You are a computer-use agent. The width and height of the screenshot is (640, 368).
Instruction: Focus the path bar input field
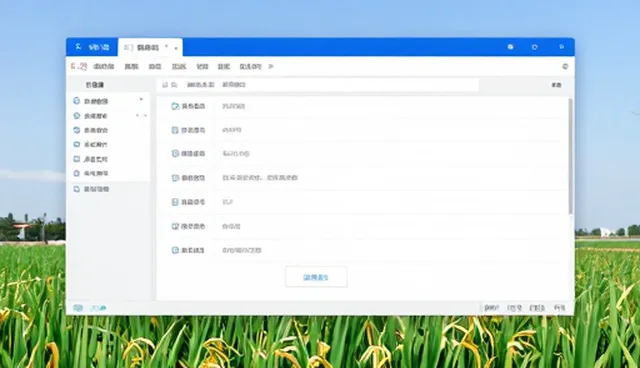click(318, 85)
